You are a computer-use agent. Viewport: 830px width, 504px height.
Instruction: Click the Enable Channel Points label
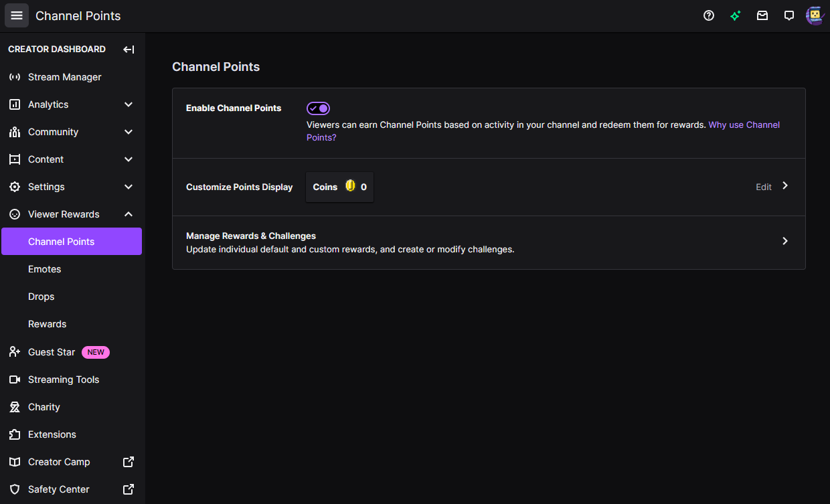pyautogui.click(x=234, y=108)
